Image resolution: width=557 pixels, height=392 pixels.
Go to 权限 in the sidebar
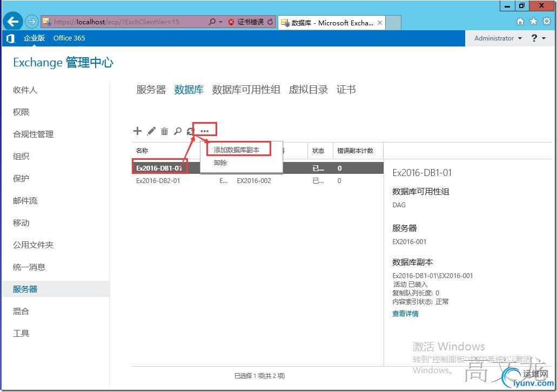[21, 112]
